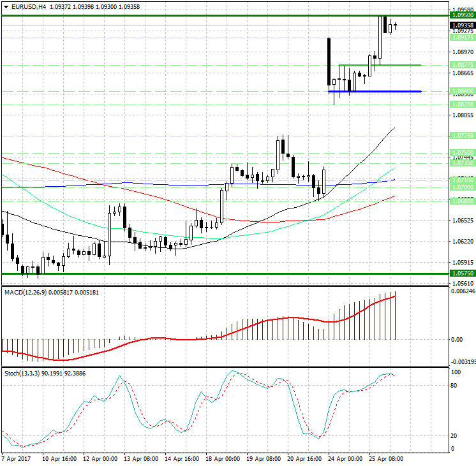Select the 1.09500 green resistance line label
Screen dimensions: 476x466
(463, 15)
